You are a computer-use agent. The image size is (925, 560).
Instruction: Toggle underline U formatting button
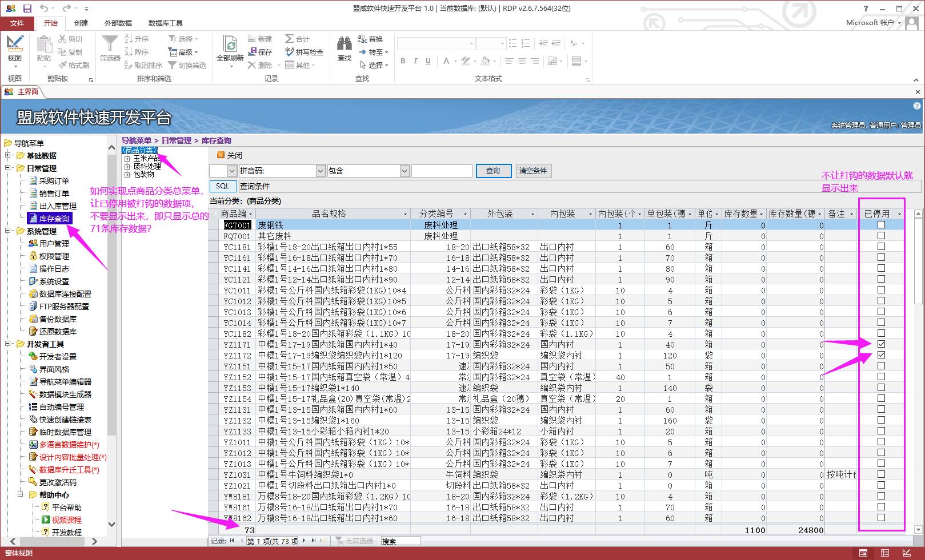[428, 61]
